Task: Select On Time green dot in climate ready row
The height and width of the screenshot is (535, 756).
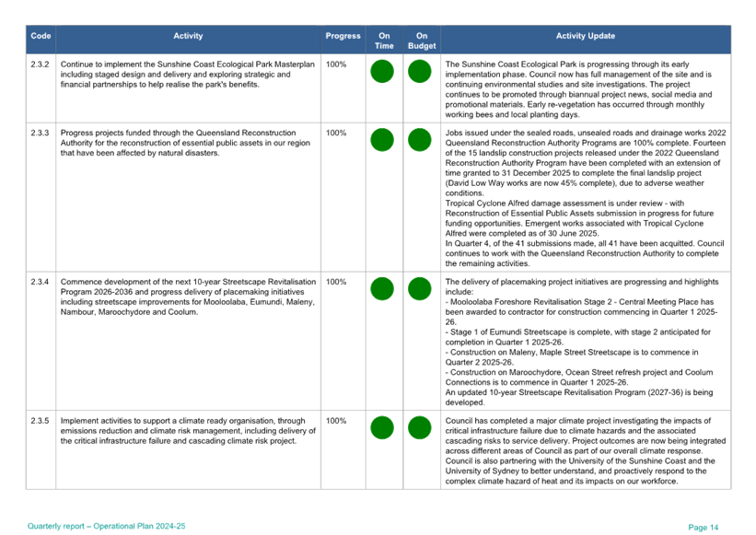Action: point(382,428)
